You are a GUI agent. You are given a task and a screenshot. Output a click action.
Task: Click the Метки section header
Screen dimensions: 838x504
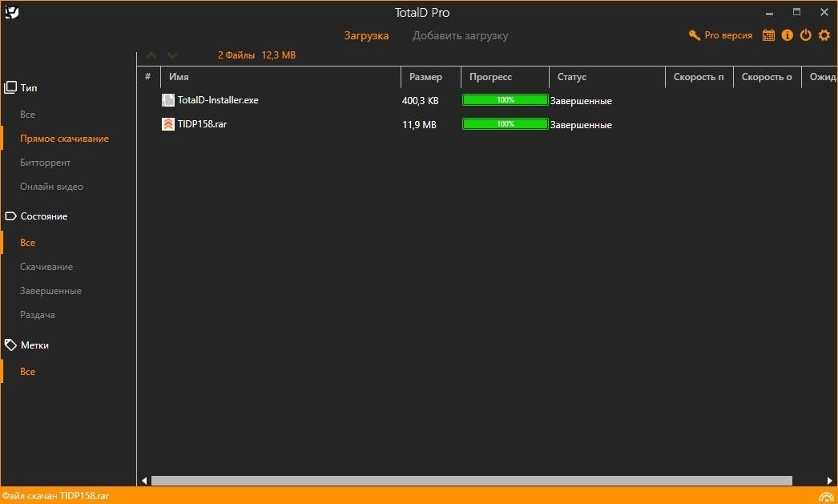(34, 345)
